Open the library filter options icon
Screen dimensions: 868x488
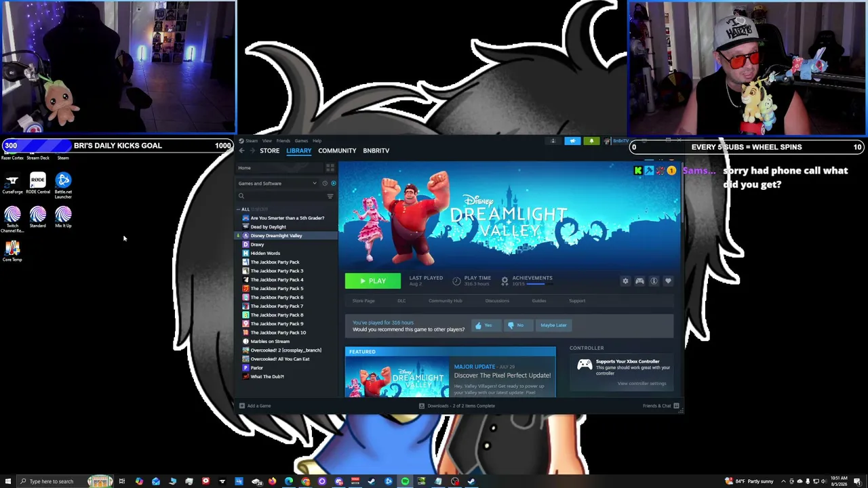click(x=330, y=196)
